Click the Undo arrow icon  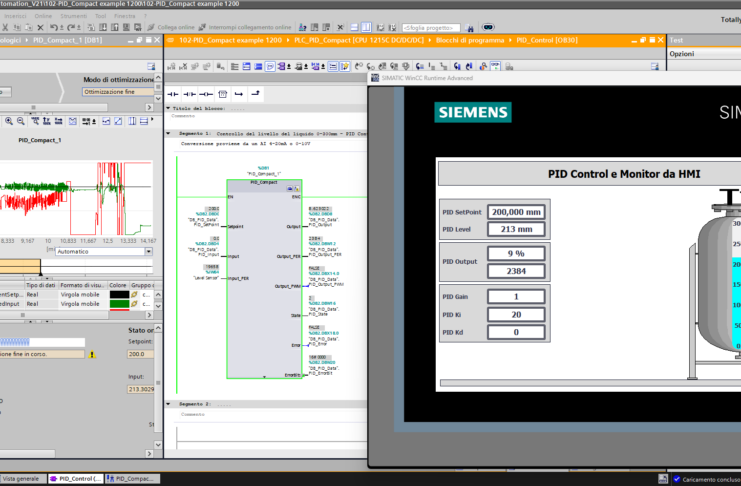coord(54,27)
